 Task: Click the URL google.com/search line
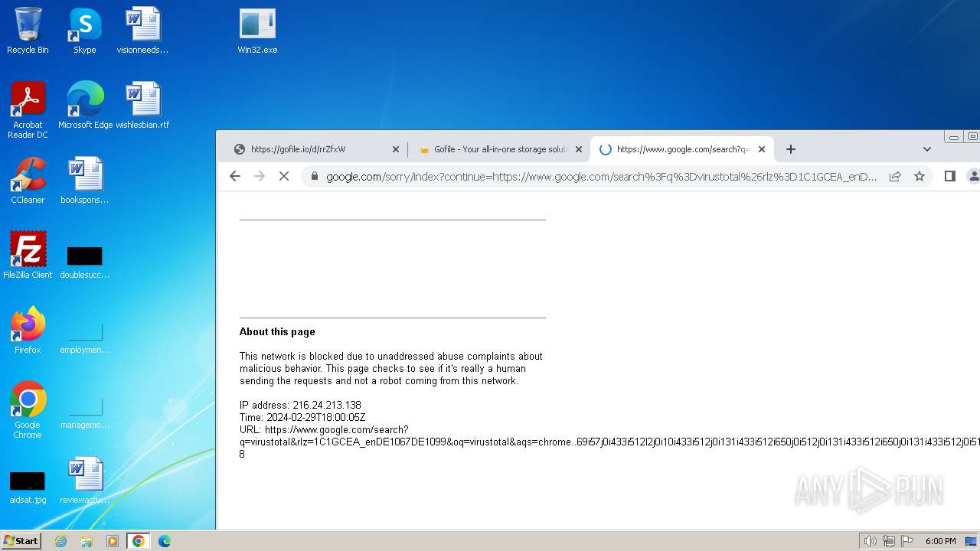tap(324, 429)
